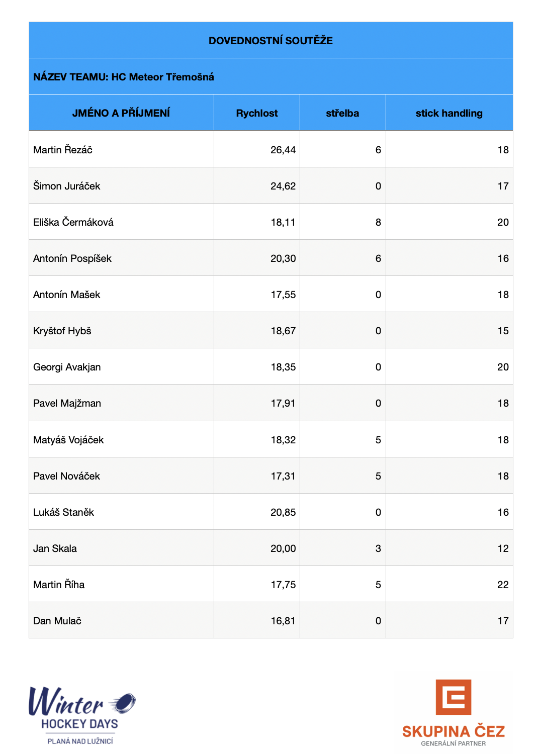Viewport: 538px width, 756px height.
Task: Click Georgi Avakjan's speed value 18,35
Action: coord(283,367)
